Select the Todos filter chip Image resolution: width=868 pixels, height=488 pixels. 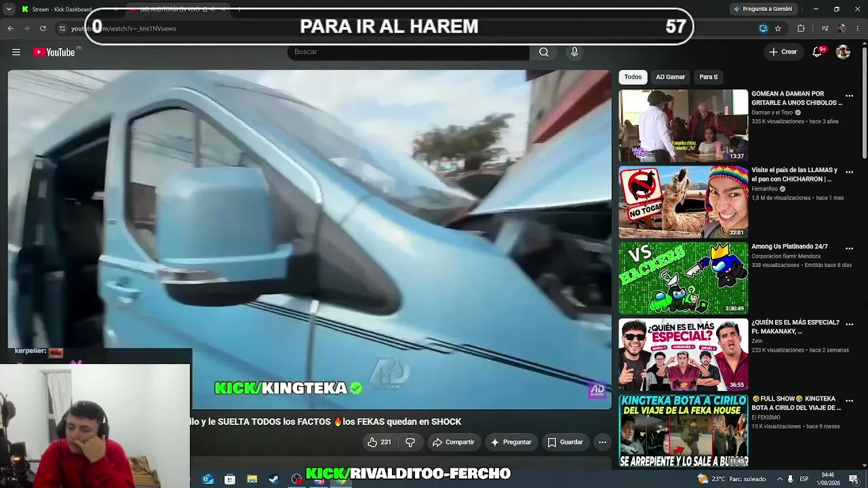point(633,77)
